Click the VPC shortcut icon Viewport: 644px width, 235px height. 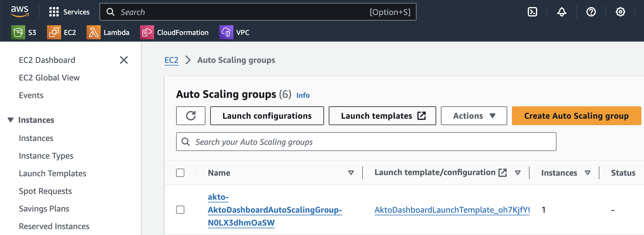pos(226,32)
